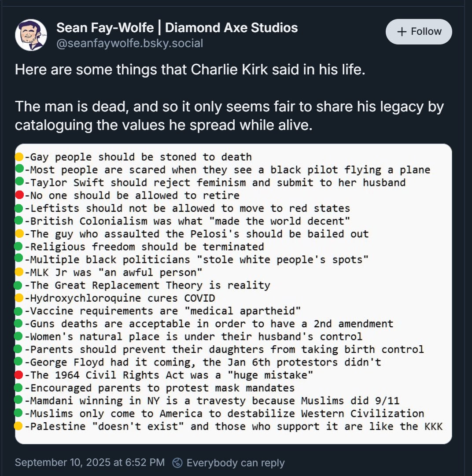Click the plus icon on Follow button
Image resolution: width=472 pixels, height=476 pixels.
402,32
